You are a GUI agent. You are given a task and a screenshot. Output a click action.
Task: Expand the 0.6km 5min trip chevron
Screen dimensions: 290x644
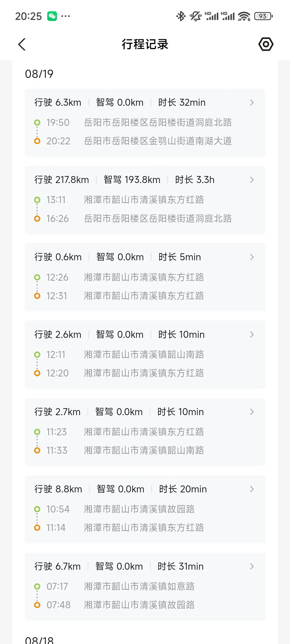click(252, 257)
